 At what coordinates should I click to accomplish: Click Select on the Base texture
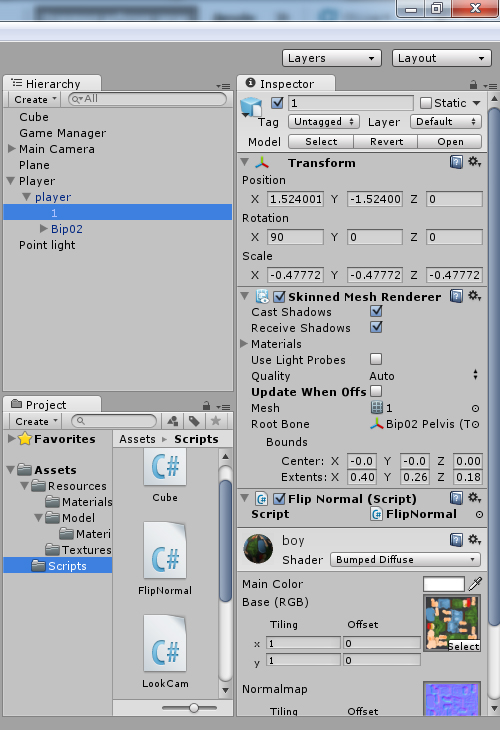click(463, 646)
